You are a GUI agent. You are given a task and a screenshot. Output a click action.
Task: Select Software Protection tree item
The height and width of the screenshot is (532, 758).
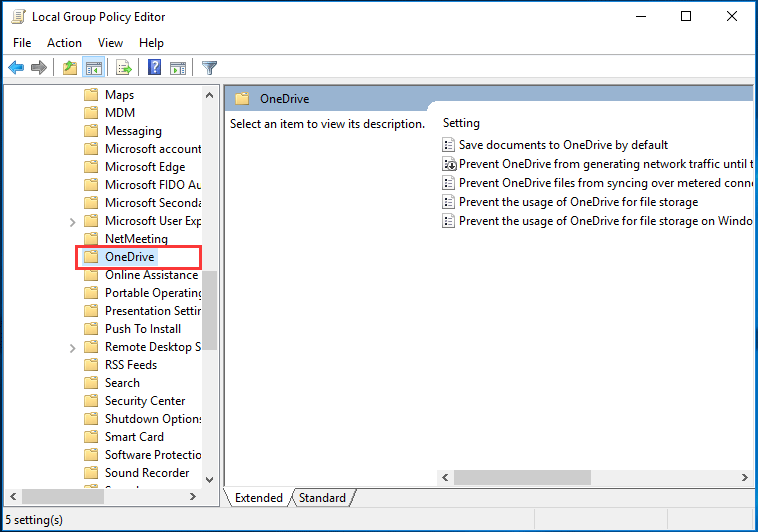[x=153, y=455]
